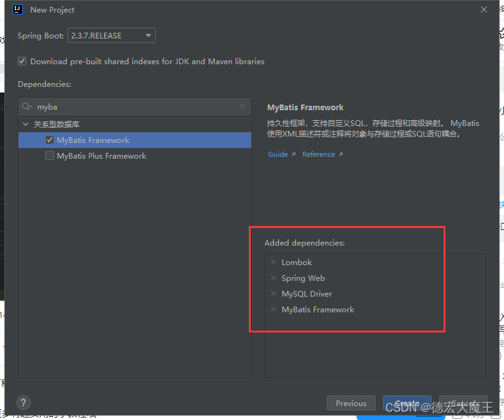The image size is (504, 420).
Task: Select MyBatis Framework in added dependencies list
Action: 318,309
